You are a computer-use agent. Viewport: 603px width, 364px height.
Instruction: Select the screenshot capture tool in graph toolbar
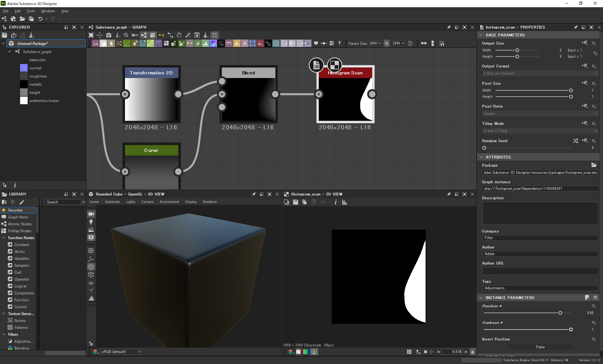(109, 35)
